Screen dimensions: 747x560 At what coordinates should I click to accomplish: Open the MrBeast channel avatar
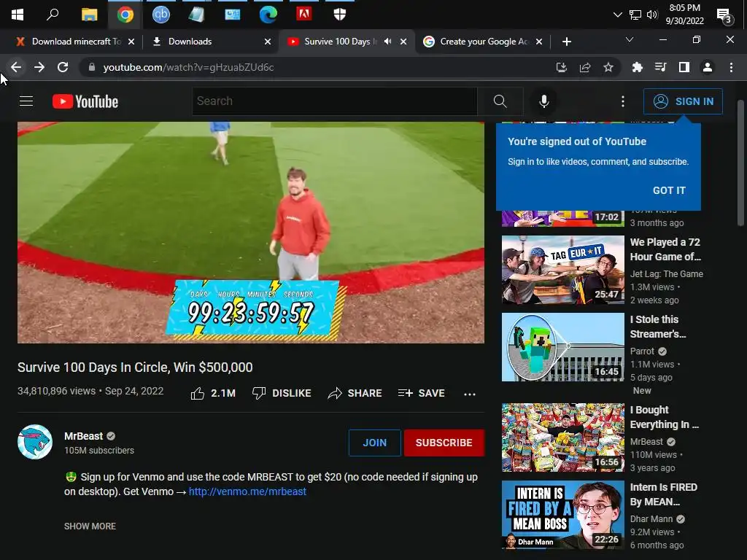[35, 442]
